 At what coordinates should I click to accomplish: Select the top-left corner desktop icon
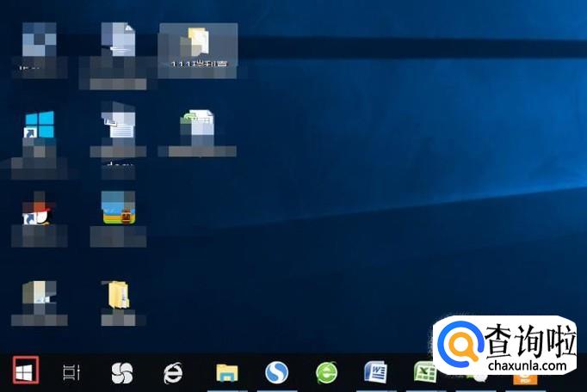tap(39, 41)
